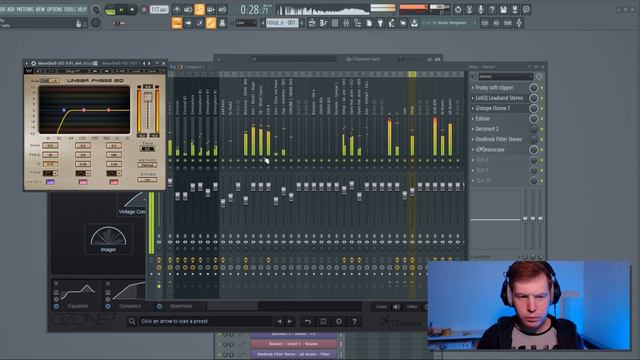Open the PATTERNS menu

(26, 9)
